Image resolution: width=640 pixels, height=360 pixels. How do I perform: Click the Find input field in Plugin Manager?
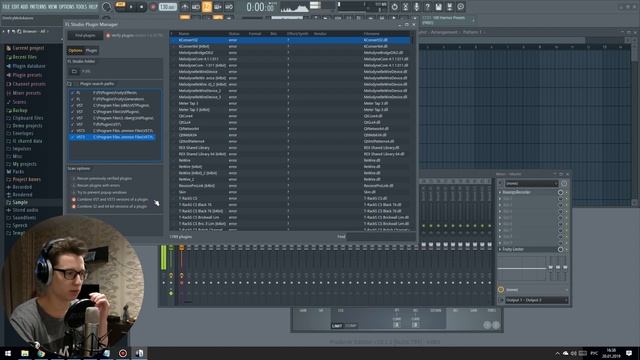380,236
